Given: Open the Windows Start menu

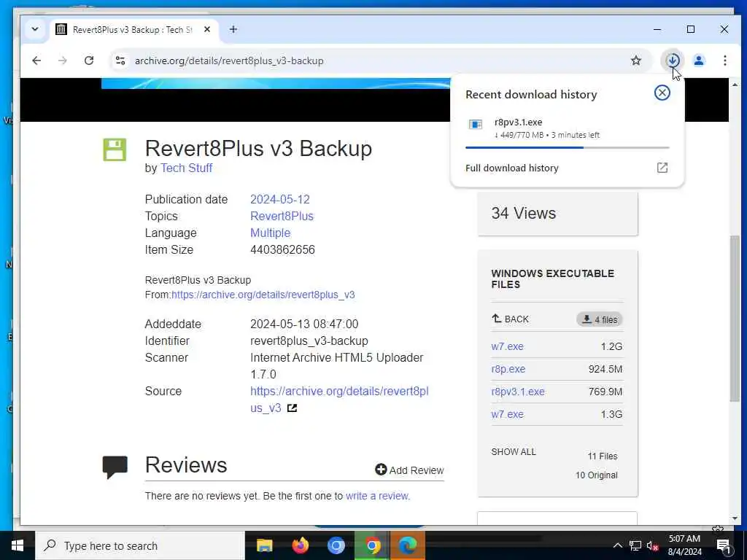Looking at the screenshot, I should (18, 545).
